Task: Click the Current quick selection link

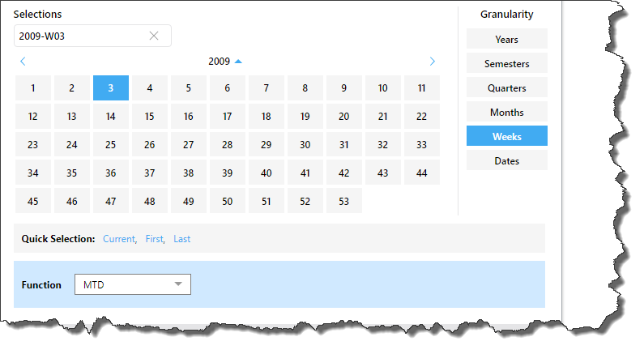Action: coord(119,239)
